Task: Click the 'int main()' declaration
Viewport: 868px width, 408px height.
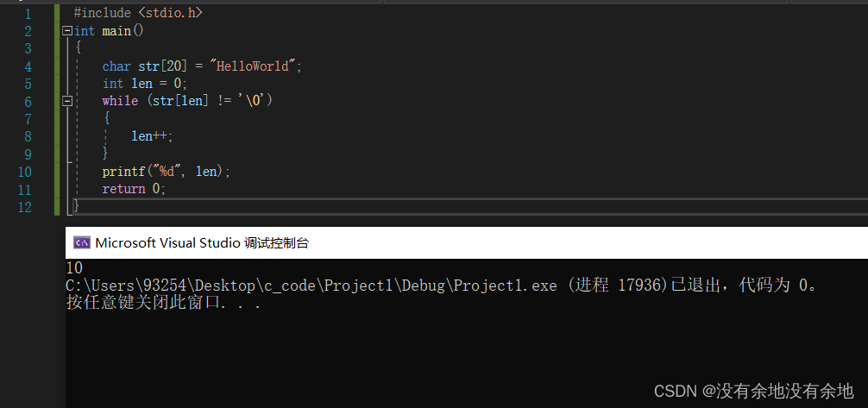Action: pos(109,31)
